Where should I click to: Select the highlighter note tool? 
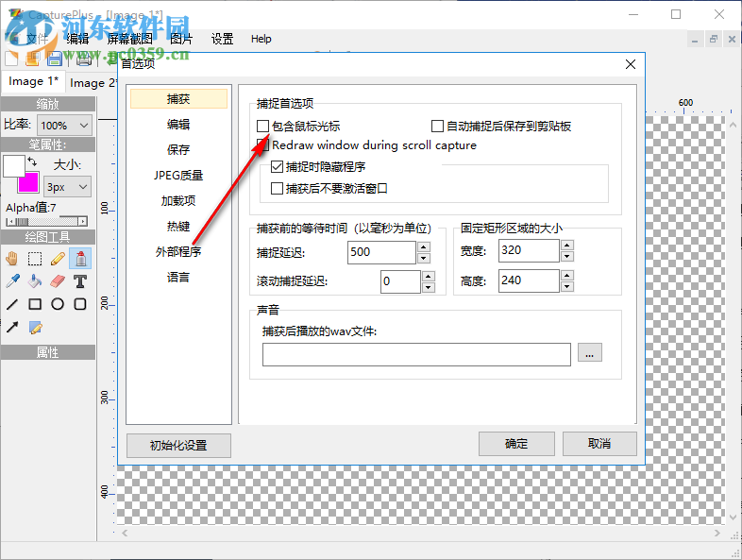click(x=35, y=327)
